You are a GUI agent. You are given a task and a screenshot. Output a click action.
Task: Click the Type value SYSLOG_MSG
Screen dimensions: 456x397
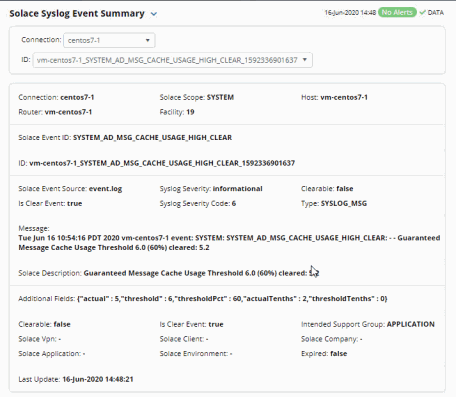(x=344, y=203)
